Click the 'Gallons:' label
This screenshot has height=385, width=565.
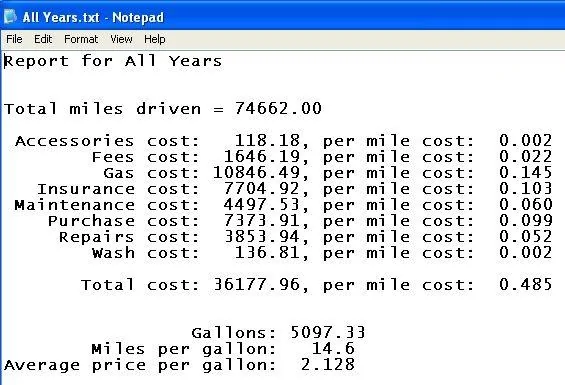pyautogui.click(x=234, y=333)
